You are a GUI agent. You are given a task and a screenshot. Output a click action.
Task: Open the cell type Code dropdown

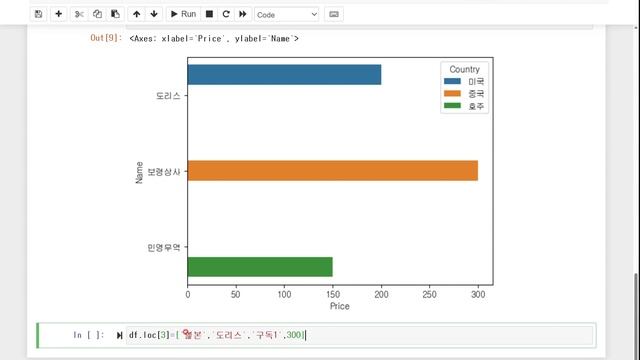click(287, 15)
